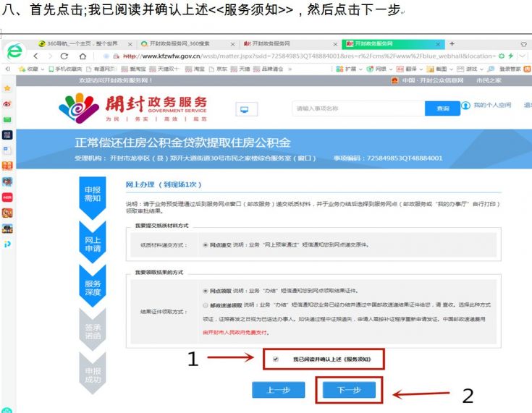Open the 扩展 extensions toolbar item
The height and width of the screenshot is (413, 532).
[x=347, y=69]
